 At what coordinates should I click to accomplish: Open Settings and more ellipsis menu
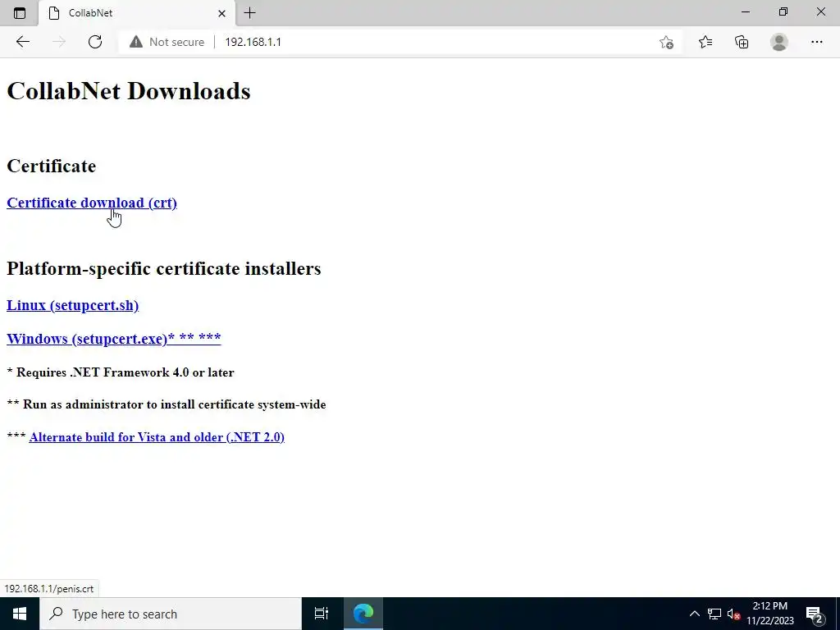(x=816, y=42)
